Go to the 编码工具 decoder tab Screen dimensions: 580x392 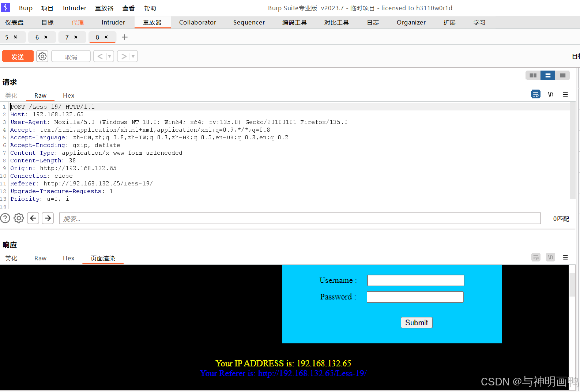point(294,22)
